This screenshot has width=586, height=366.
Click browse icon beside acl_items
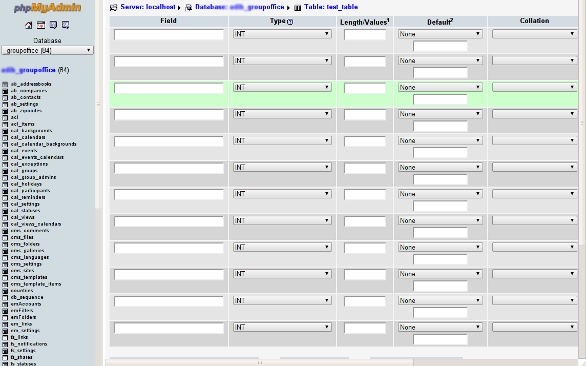click(5, 124)
